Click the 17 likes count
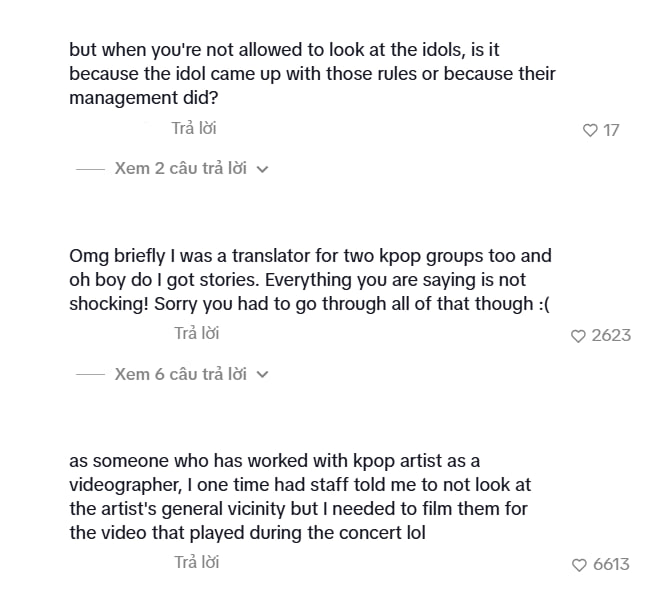This screenshot has width=645, height=589. coord(611,130)
